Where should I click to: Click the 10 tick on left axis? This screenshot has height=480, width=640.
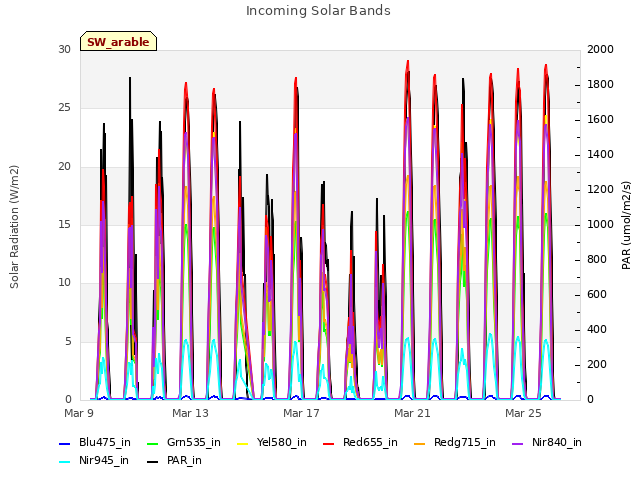point(64,282)
